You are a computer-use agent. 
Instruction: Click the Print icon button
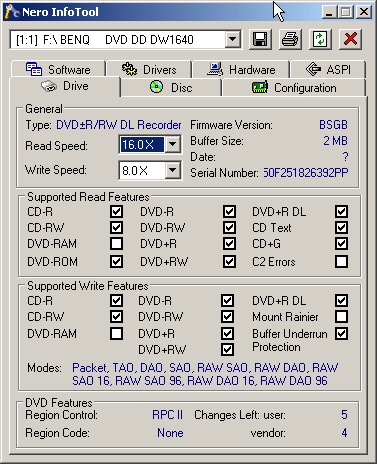(290, 40)
